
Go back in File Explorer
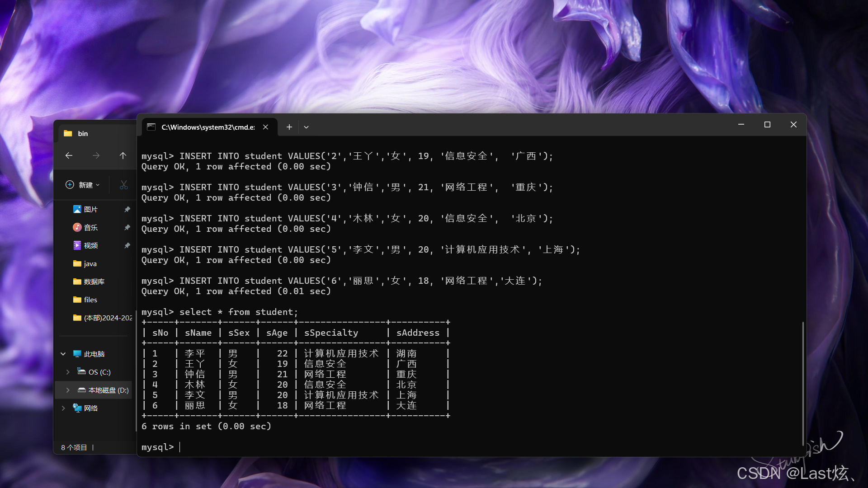click(69, 155)
